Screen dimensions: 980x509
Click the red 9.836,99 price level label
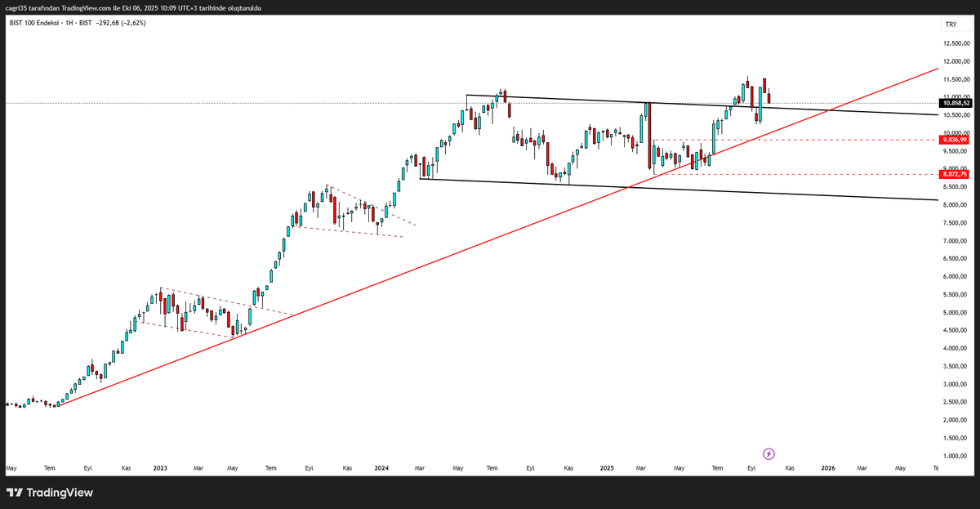point(955,141)
